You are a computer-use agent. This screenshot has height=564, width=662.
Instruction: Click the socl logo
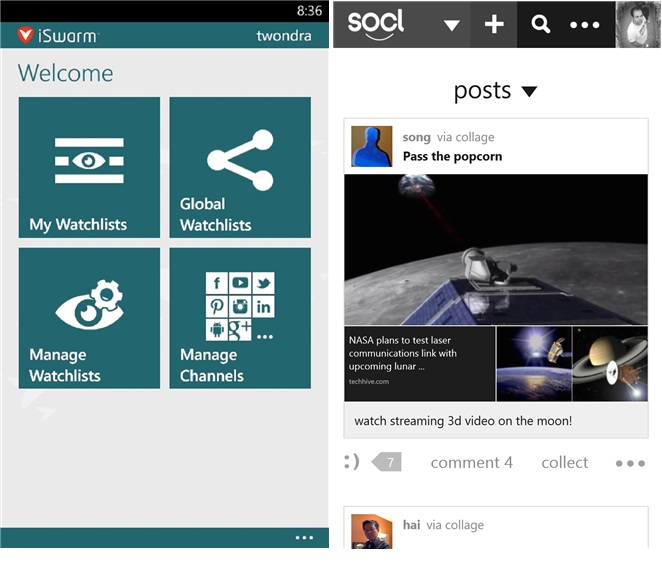tap(375, 25)
